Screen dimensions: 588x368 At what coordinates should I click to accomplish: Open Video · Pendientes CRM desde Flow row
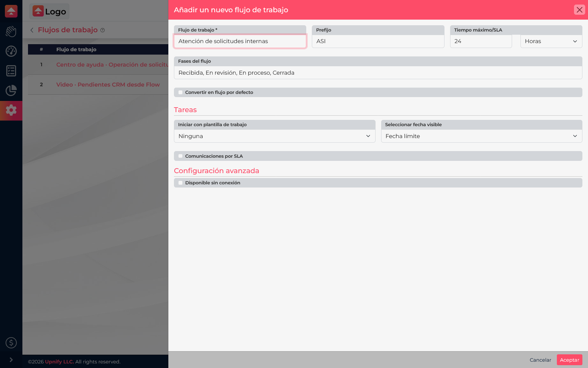(108, 85)
